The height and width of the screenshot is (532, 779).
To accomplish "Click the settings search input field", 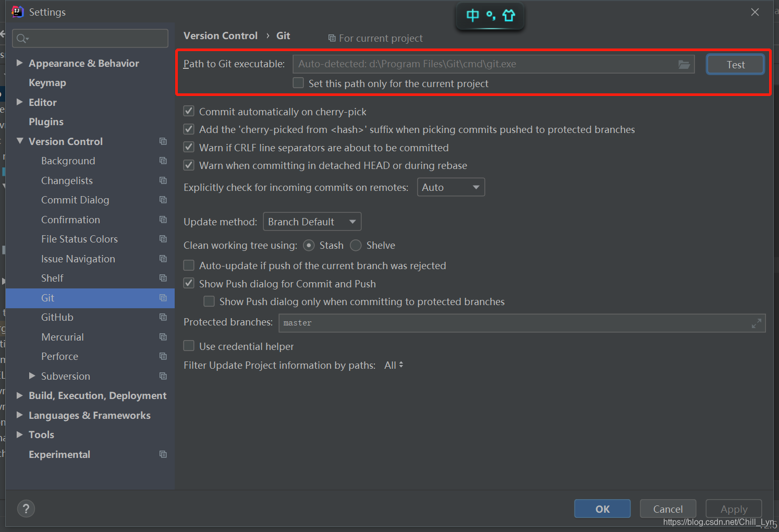I will [90, 39].
